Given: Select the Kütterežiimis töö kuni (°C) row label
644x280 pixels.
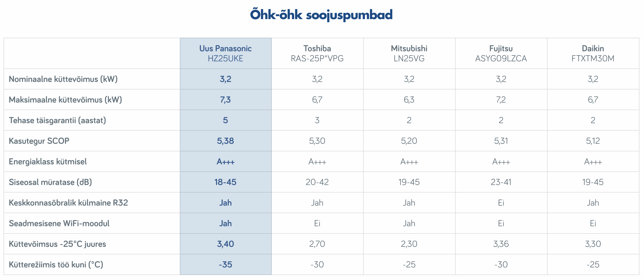Looking at the screenshot, I should pyautogui.click(x=56, y=265).
